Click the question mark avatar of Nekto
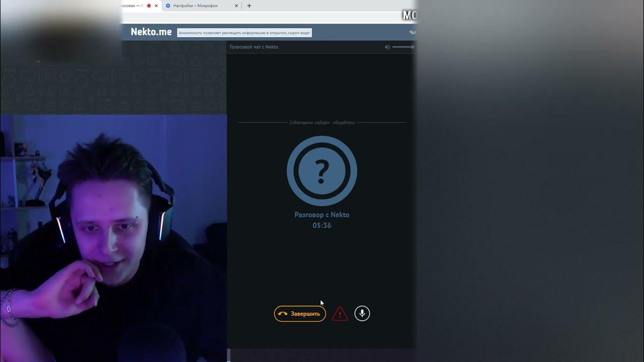 click(x=322, y=171)
